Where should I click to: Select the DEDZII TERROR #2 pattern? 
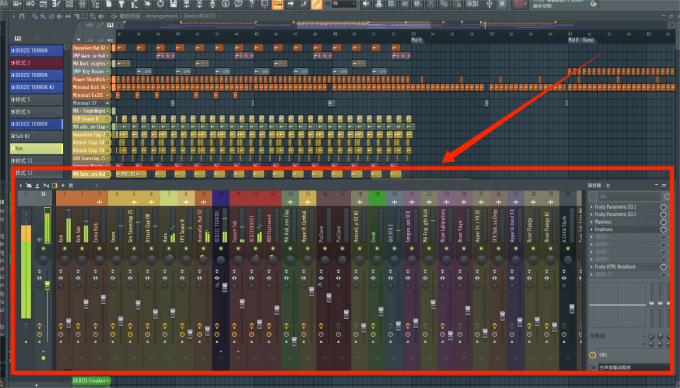[36, 87]
